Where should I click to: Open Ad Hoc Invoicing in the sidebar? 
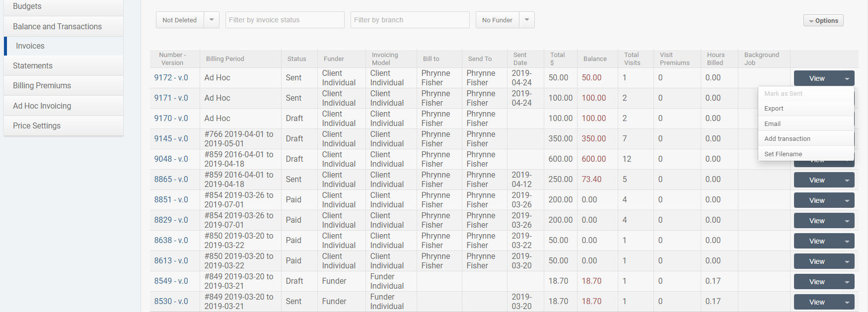(42, 106)
